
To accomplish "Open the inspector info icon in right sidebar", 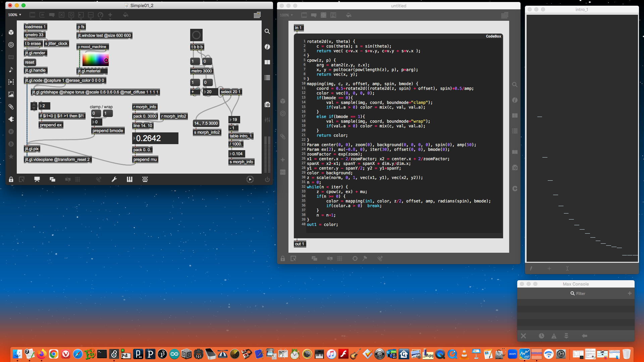I will coord(267,47).
